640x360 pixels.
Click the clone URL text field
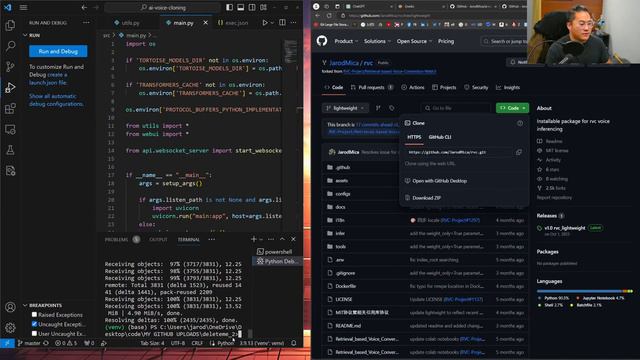(458, 152)
